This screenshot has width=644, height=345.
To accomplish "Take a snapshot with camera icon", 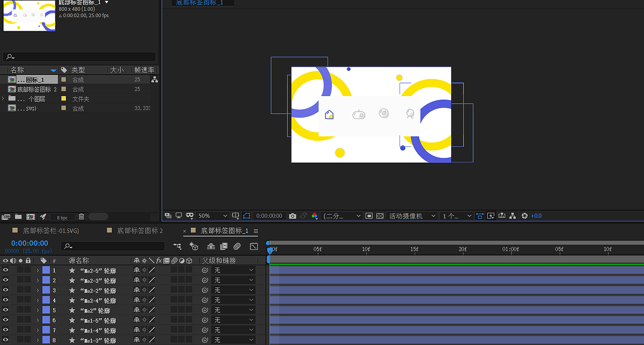I will (x=293, y=216).
